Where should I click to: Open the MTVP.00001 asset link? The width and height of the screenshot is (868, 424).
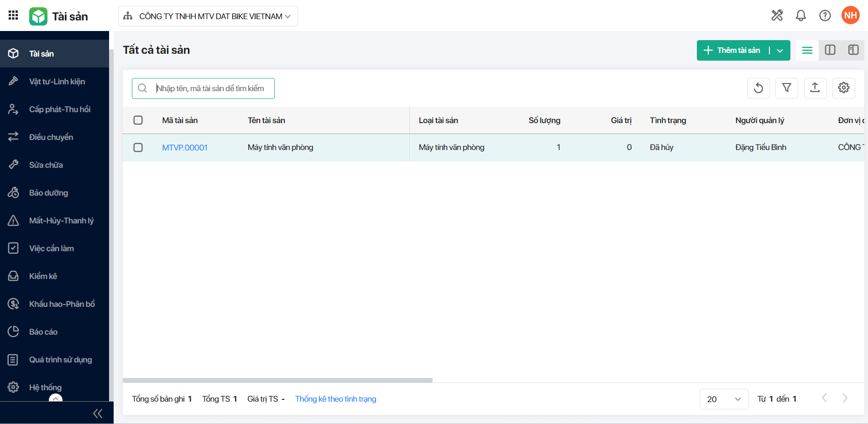(184, 148)
